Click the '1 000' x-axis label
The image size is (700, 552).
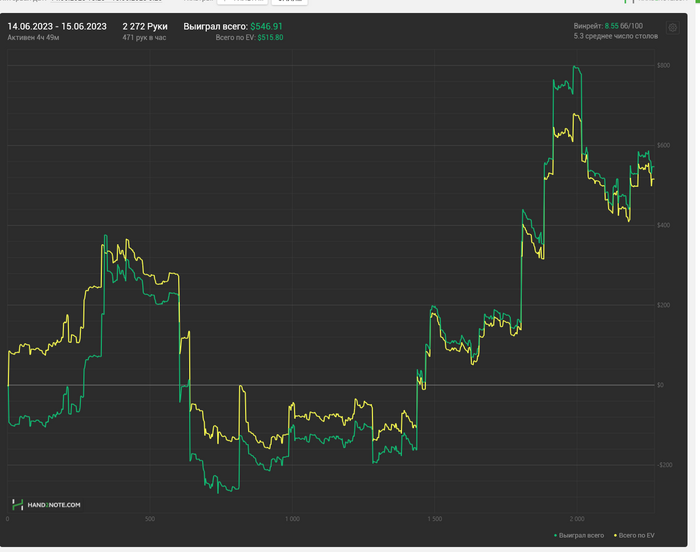[292, 519]
